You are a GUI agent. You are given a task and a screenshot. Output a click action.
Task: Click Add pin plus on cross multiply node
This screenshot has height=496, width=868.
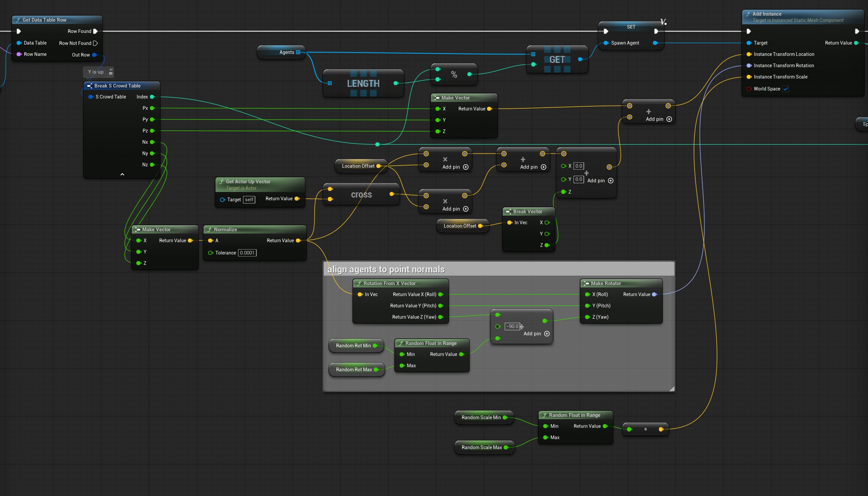(466, 209)
